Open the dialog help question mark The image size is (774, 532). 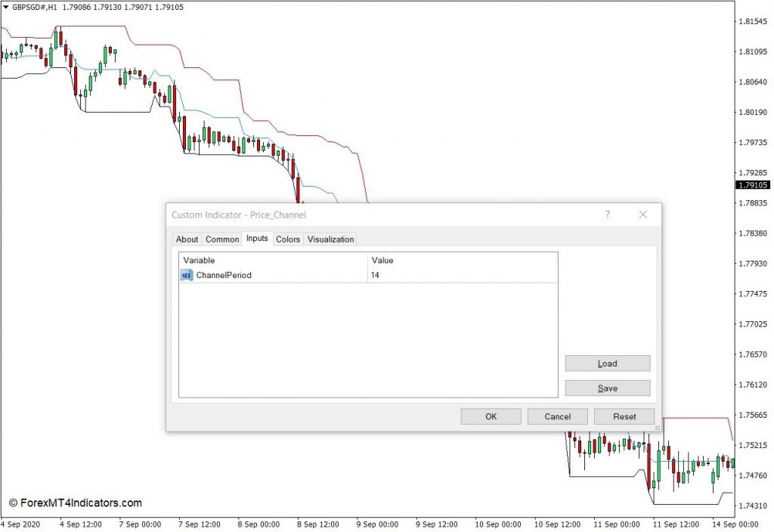(608, 215)
